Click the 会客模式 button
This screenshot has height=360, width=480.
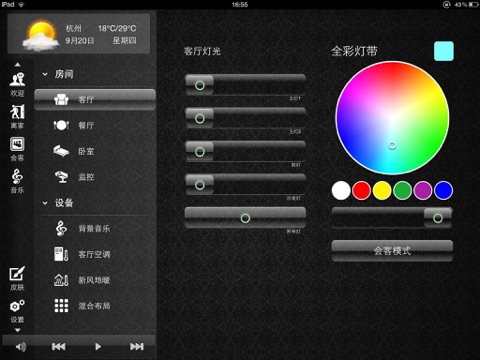(392, 250)
